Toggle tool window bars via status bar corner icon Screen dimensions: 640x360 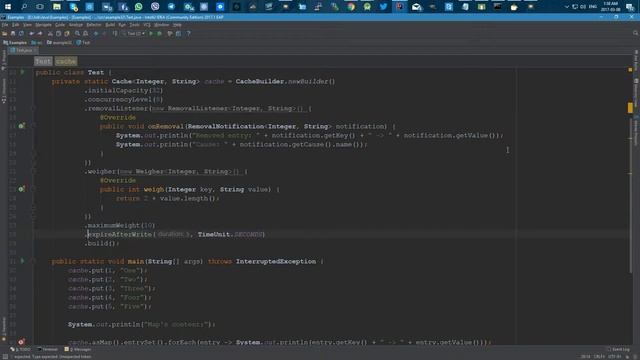pos(5,357)
